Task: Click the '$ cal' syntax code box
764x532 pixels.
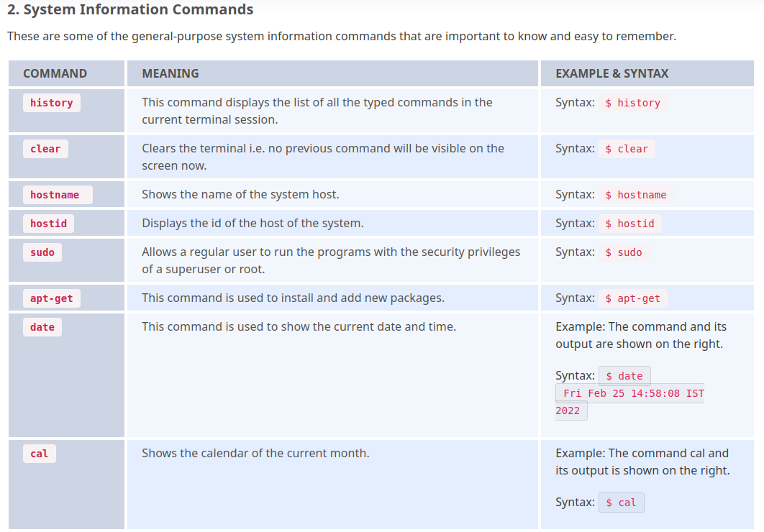Action: [x=622, y=503]
